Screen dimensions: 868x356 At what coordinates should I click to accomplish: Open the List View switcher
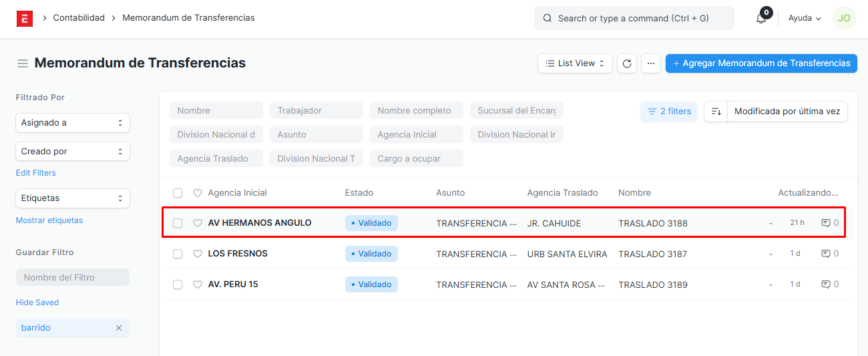(575, 63)
